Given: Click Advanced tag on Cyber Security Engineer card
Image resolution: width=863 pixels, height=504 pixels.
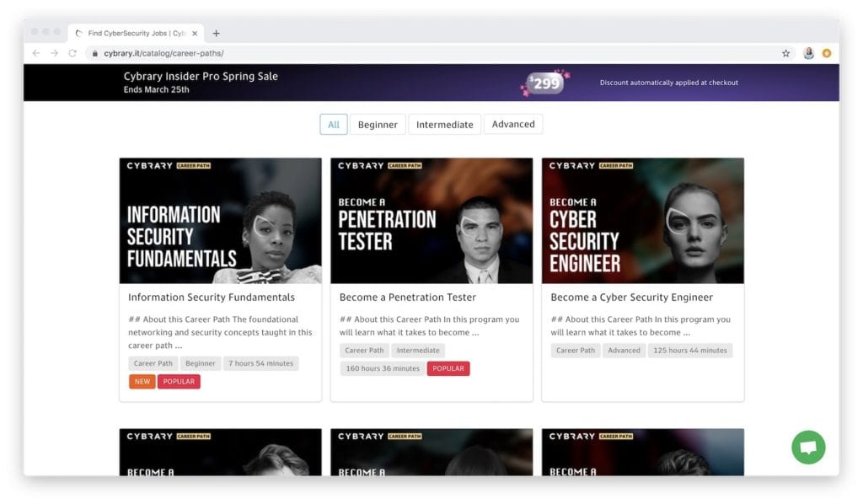Looking at the screenshot, I should point(624,351).
